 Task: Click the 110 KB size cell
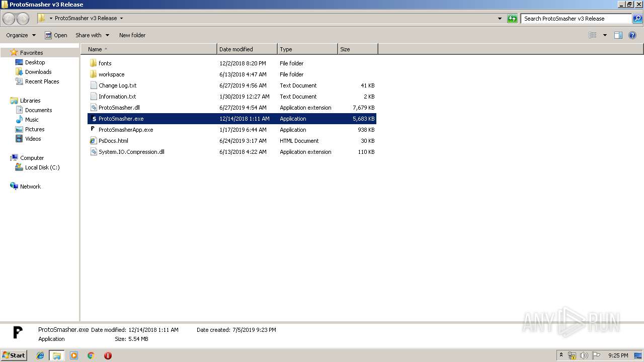coord(366,152)
